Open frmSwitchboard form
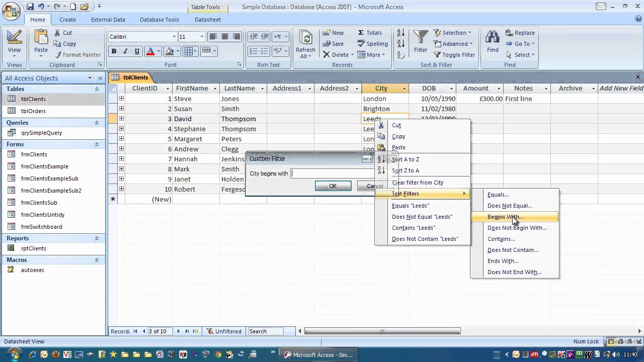The width and height of the screenshot is (644, 362). click(x=41, y=227)
